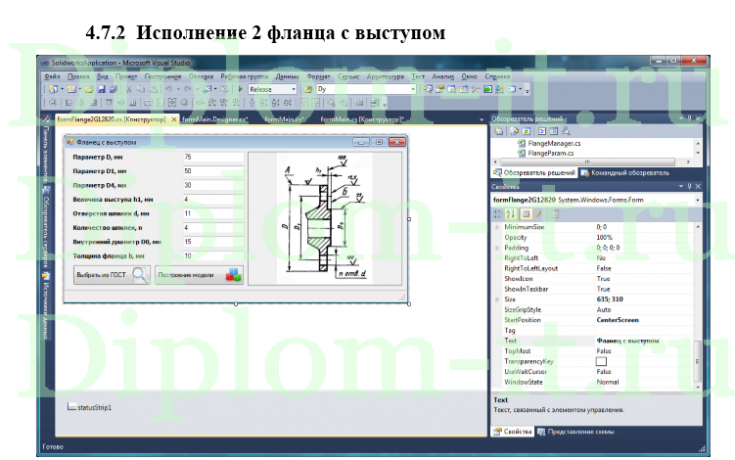Click the Alphabetical sort icon in Properties
The width and height of the screenshot is (735, 460).
coord(510,214)
